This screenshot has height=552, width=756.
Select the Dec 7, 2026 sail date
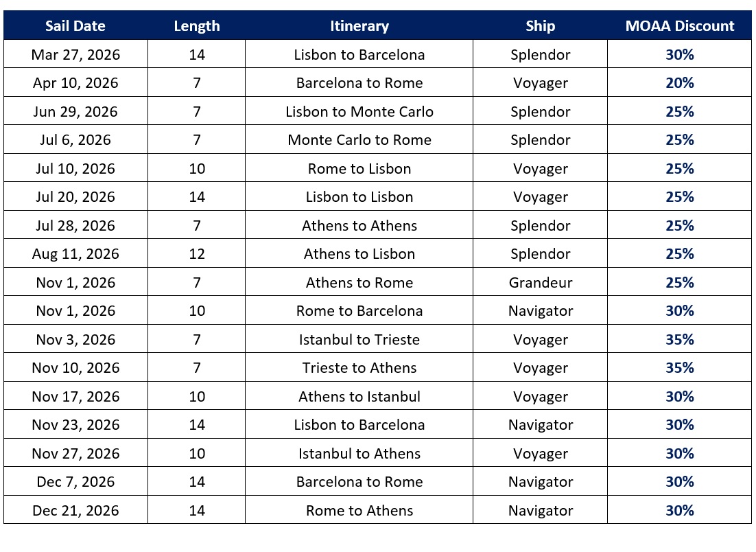click(75, 482)
